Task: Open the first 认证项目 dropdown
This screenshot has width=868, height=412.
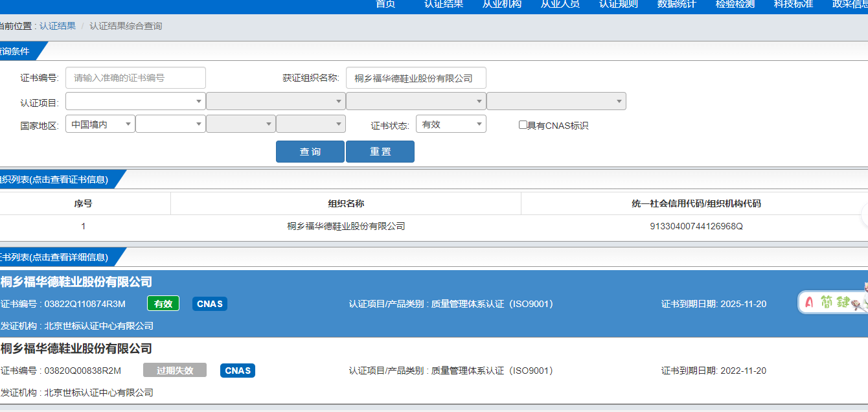Action: click(135, 101)
